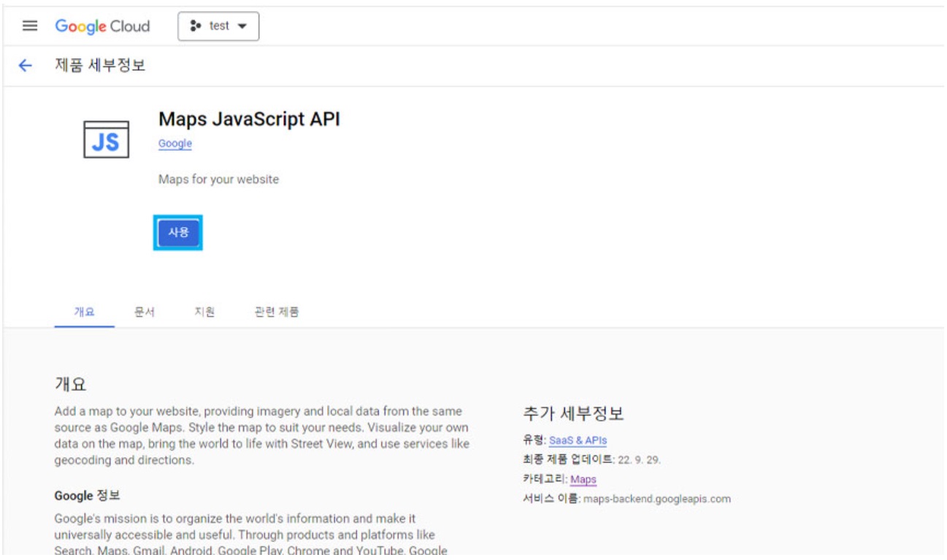The height and width of the screenshot is (560, 947).
Task: Open the Maps category link
Action: (x=583, y=480)
